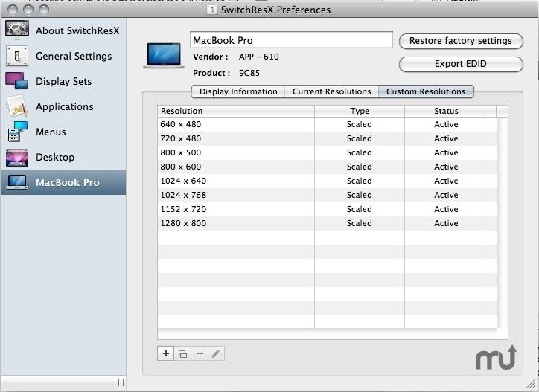Zoom the SwitchResX Preferences window
Screen dimensions: 539x392
coord(44,9)
